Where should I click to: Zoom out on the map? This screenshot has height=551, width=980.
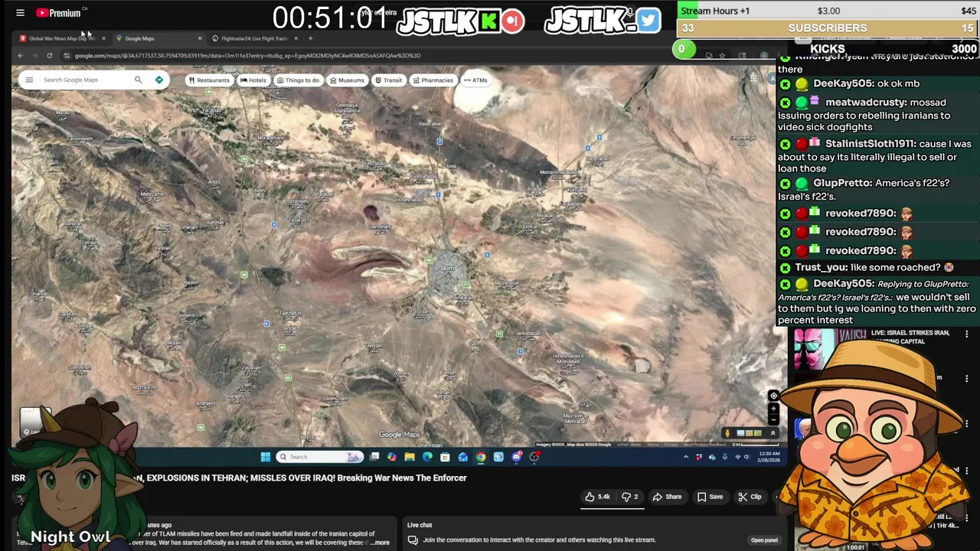click(x=773, y=419)
